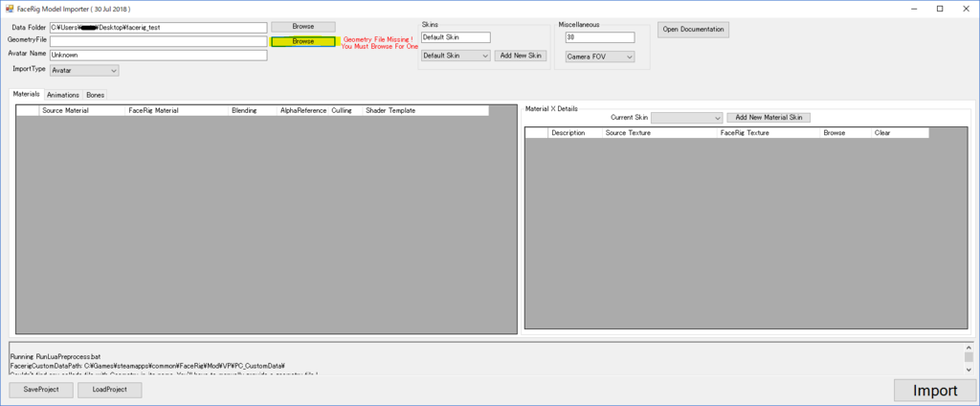The image size is (980, 406).
Task: Switch to the Materials tab
Action: coord(26,94)
